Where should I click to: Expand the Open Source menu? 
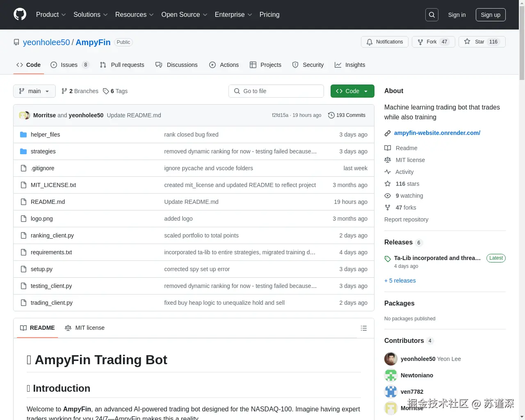185,15
